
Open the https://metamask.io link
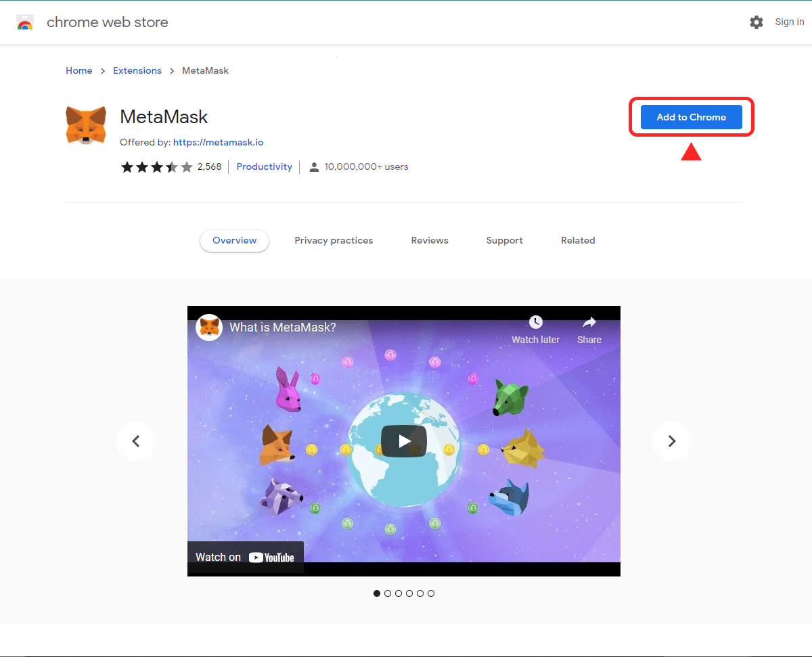219,143
